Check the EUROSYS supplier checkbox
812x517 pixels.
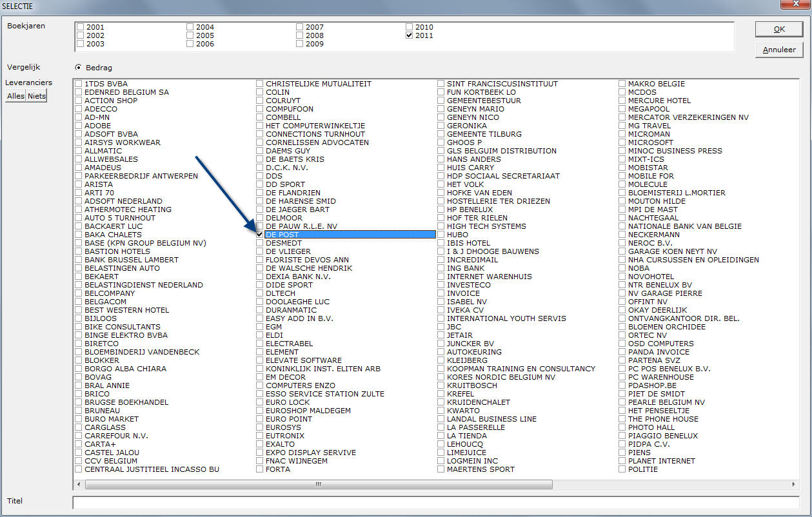[x=259, y=427]
